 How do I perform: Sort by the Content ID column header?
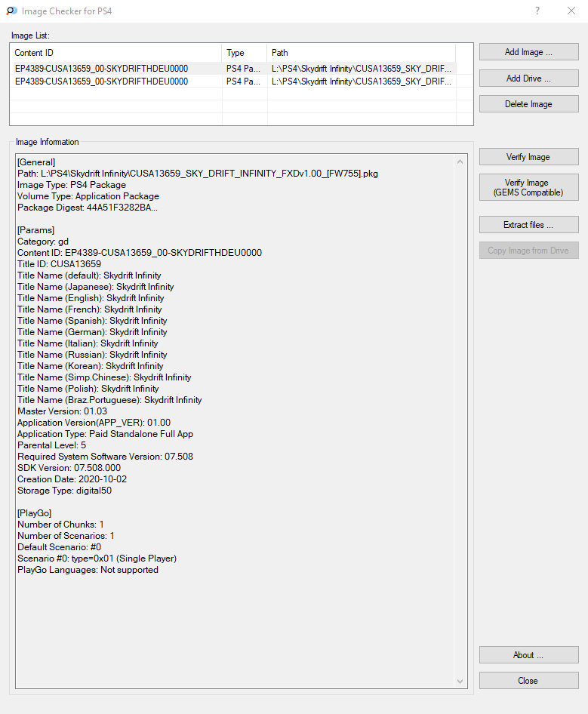pos(115,53)
